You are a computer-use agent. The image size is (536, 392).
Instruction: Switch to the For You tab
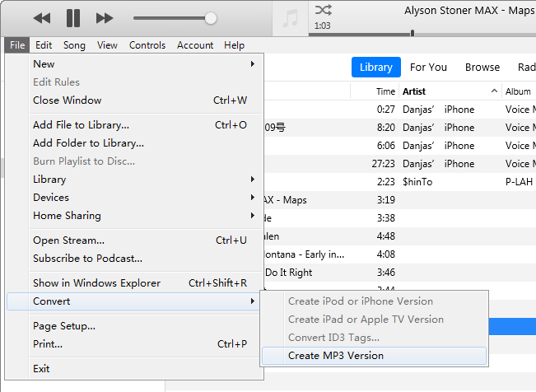point(428,67)
